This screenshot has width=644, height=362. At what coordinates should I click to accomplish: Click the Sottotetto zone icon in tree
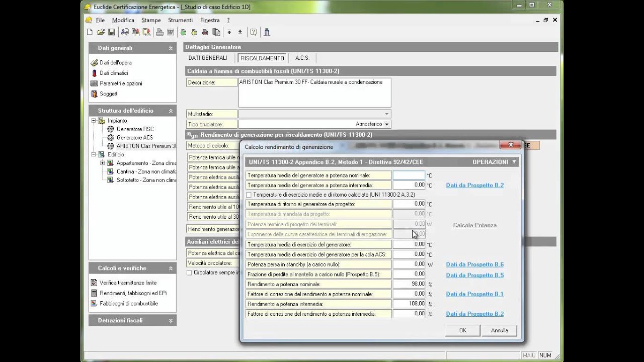[111, 180]
